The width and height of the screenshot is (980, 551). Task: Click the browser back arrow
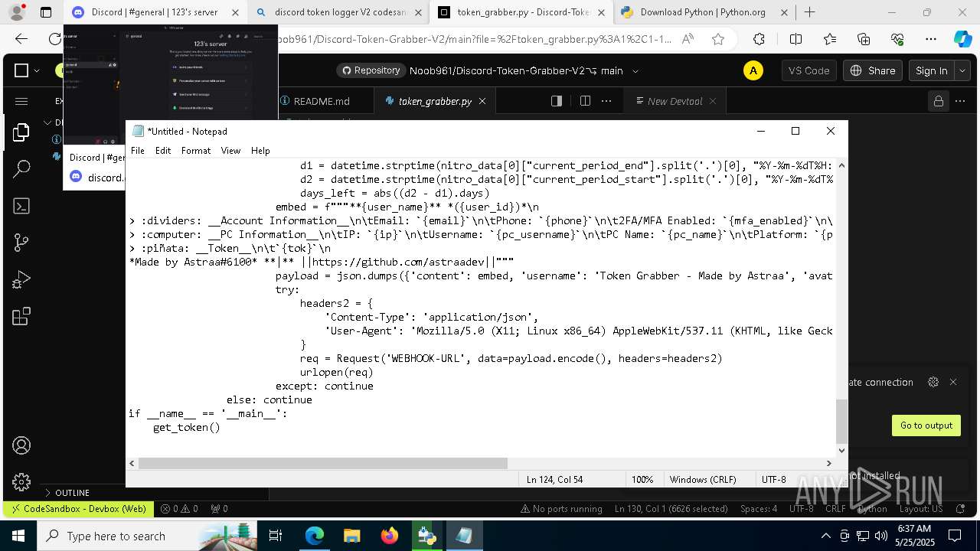(21, 39)
